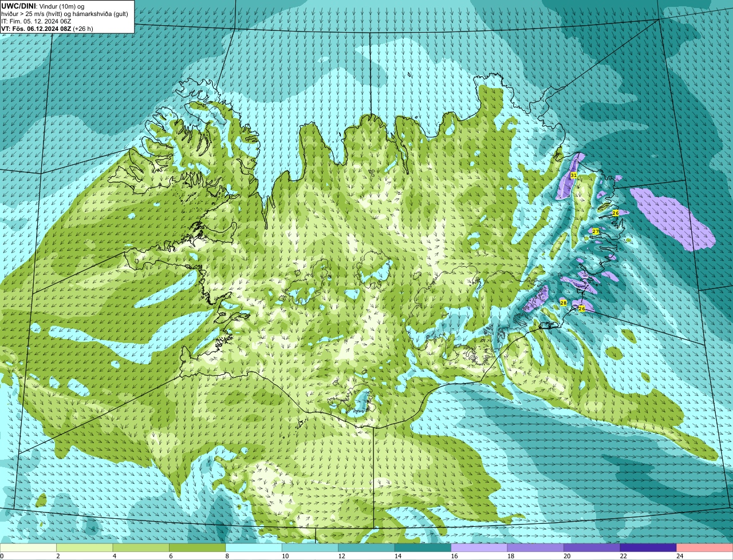Click the color scale tick label 14

coord(398,556)
